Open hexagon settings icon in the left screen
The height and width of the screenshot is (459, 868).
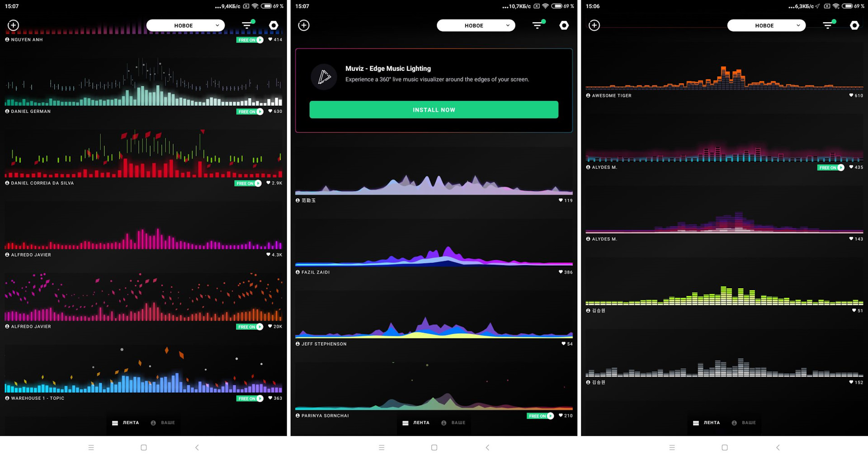(274, 25)
